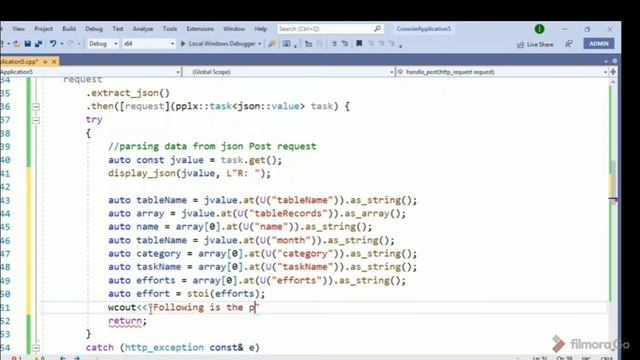Open the Debug configuration dropdown
Screen dimensions: 640x360
click(x=103, y=44)
